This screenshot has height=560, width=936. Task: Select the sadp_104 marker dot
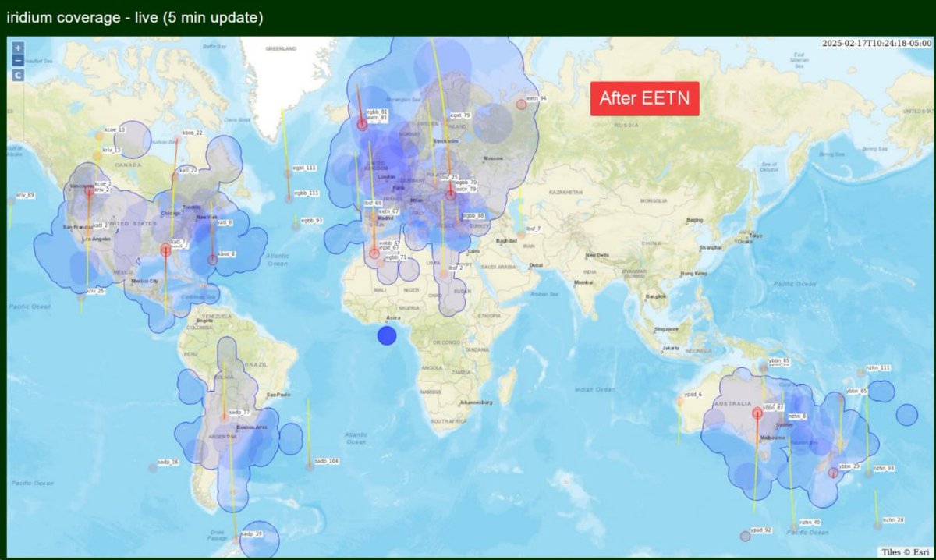click(310, 467)
